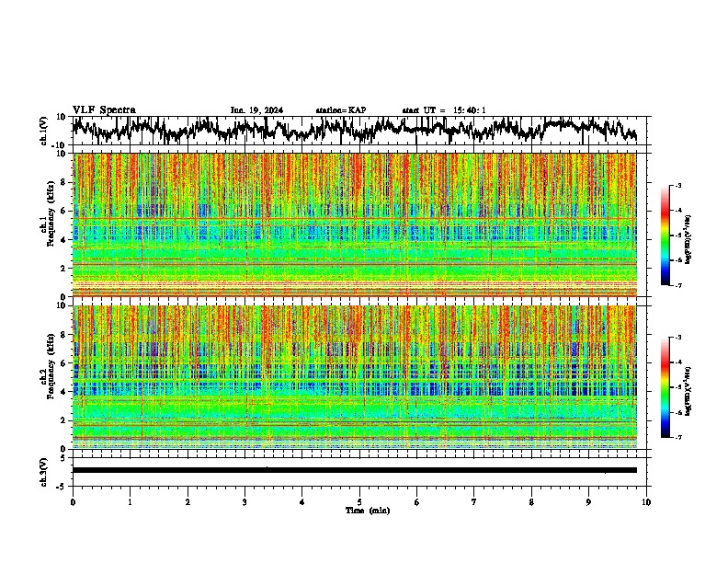Click the "4" kHz tick on ch.2 axis
Image resolution: width=728 pixels, height=563 pixels.
[63, 392]
